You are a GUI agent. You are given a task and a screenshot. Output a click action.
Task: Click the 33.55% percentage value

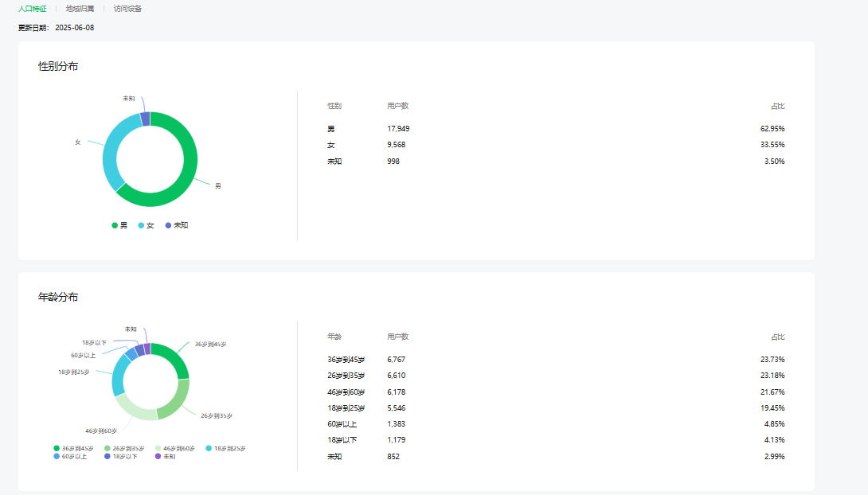(x=772, y=145)
